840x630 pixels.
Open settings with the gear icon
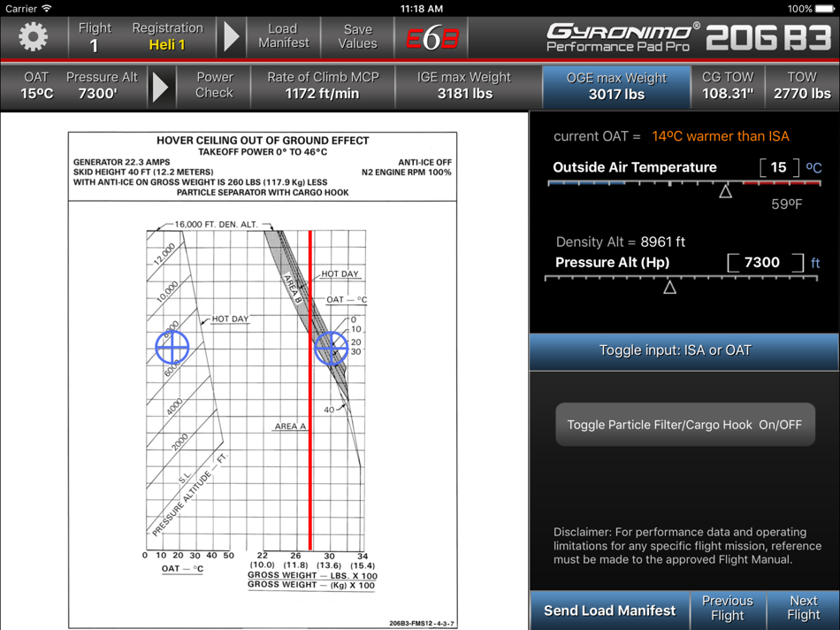point(34,37)
